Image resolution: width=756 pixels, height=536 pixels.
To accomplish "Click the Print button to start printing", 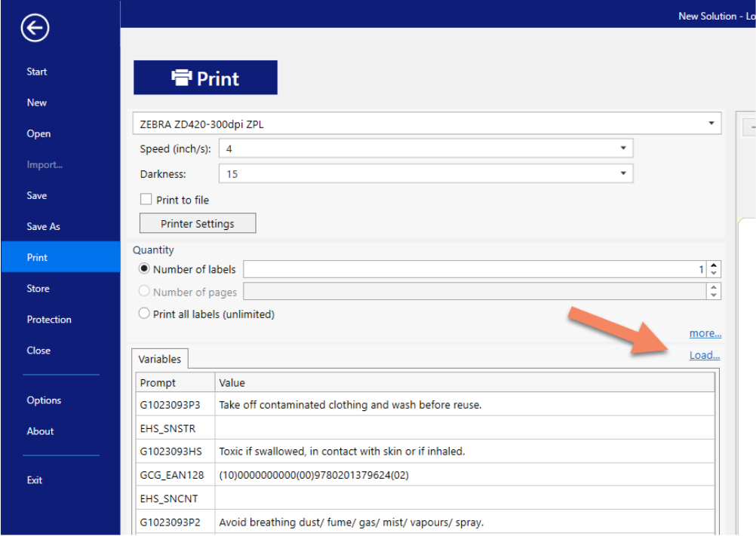I will tap(205, 77).
